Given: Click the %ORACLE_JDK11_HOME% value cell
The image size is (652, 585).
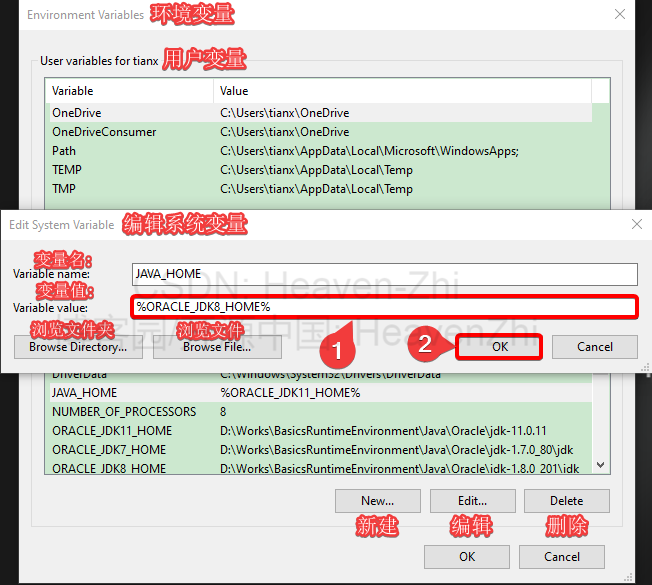Looking at the screenshot, I should 290,393.
